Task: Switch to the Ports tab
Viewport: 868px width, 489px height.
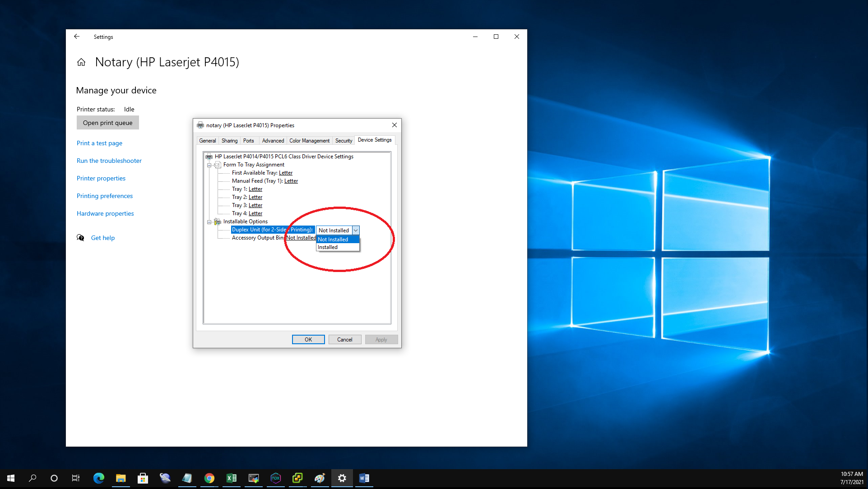Action: tap(248, 141)
